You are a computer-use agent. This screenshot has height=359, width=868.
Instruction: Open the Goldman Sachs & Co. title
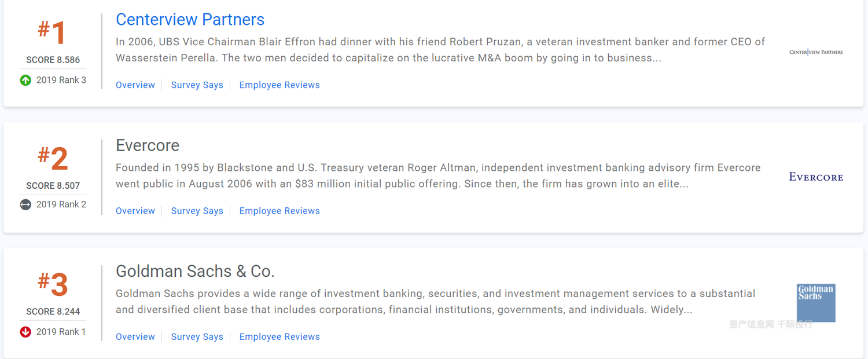click(x=195, y=271)
